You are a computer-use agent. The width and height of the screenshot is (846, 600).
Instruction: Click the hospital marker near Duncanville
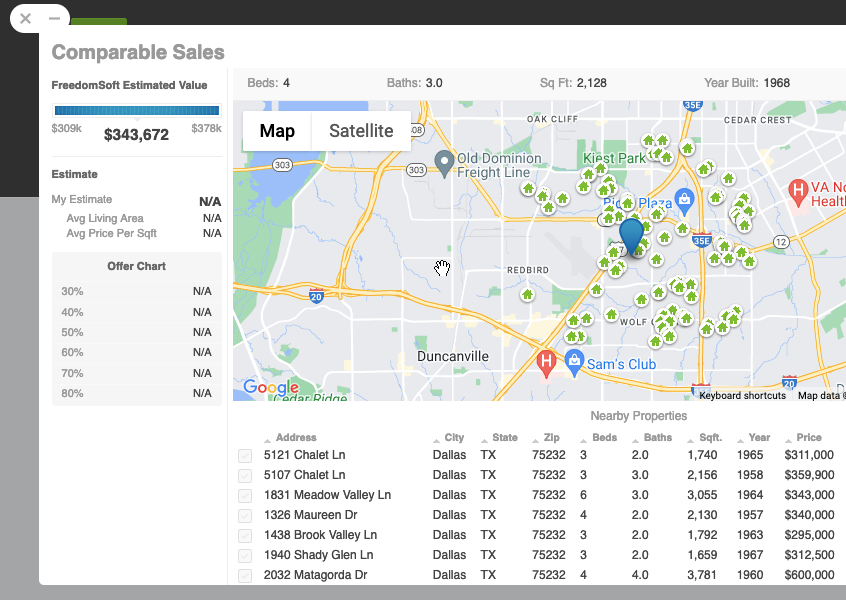546,360
